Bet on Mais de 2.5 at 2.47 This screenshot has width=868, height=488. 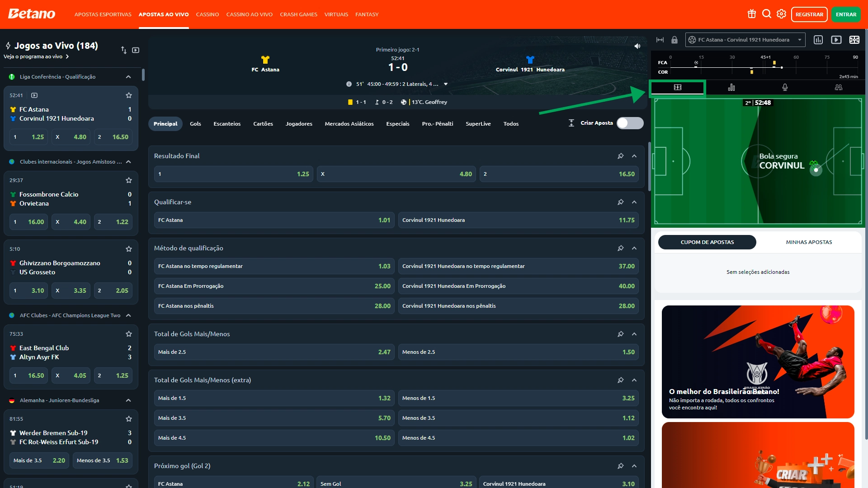274,352
